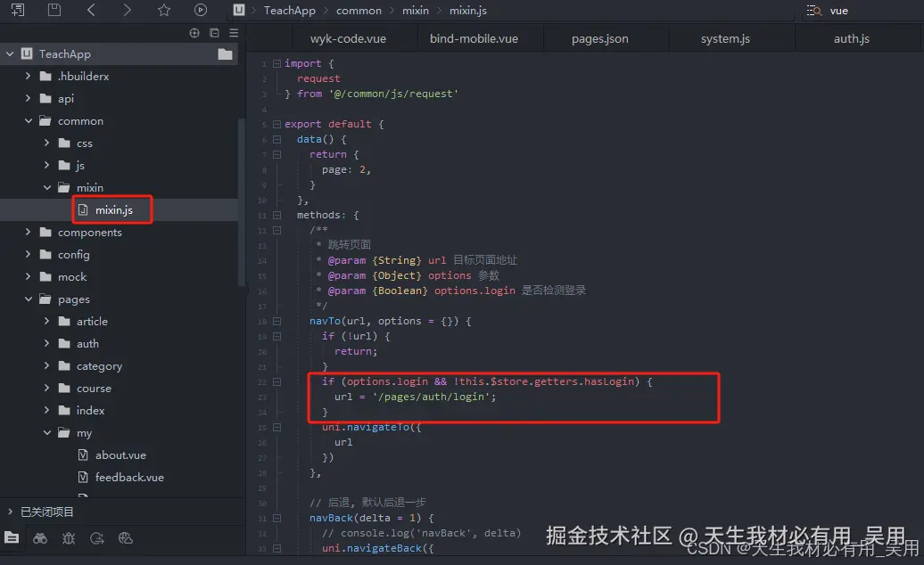Viewport: 924px width, 565px height.
Task: Select the file explorer folder icon
Action: pyautogui.click(x=12, y=538)
